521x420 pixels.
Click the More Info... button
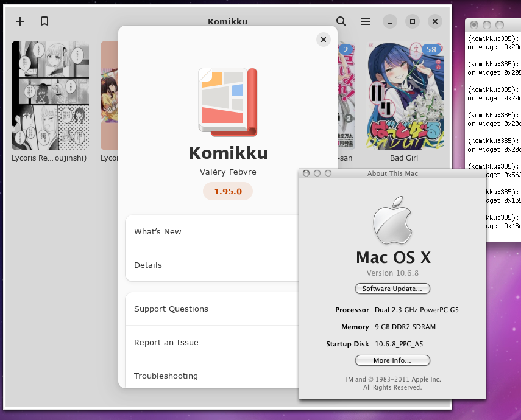pos(392,360)
